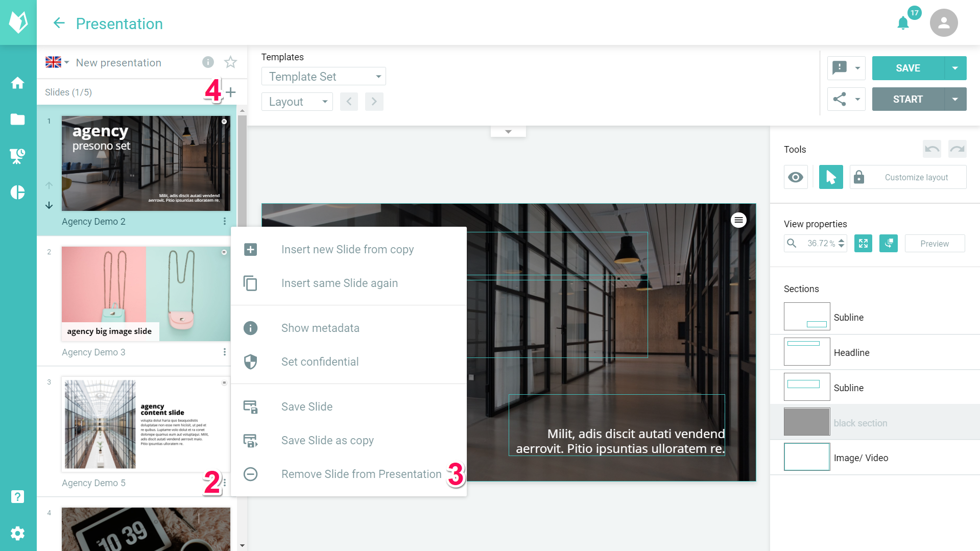Select the pointer cursor tool
This screenshot has width=980, height=551.
[x=831, y=177]
